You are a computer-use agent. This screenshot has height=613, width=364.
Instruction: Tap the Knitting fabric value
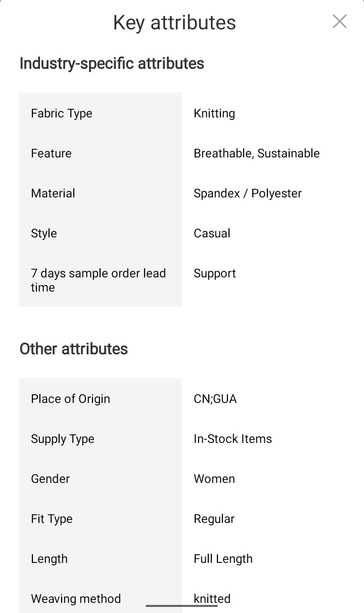(214, 113)
